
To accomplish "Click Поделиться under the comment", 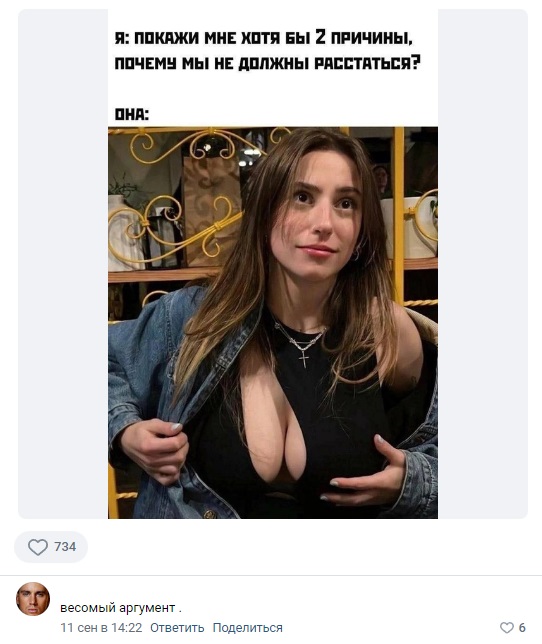I will click(x=248, y=628).
